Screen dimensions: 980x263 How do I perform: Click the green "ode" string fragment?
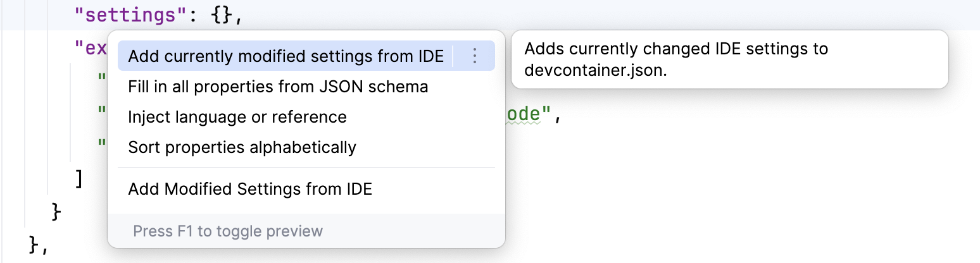pyautogui.click(x=524, y=115)
